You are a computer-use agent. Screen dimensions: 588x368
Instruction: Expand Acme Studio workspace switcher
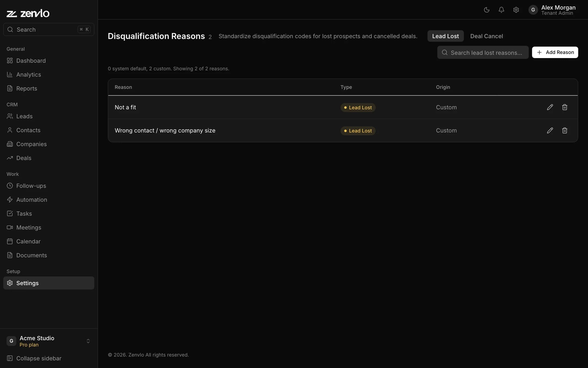point(49,341)
